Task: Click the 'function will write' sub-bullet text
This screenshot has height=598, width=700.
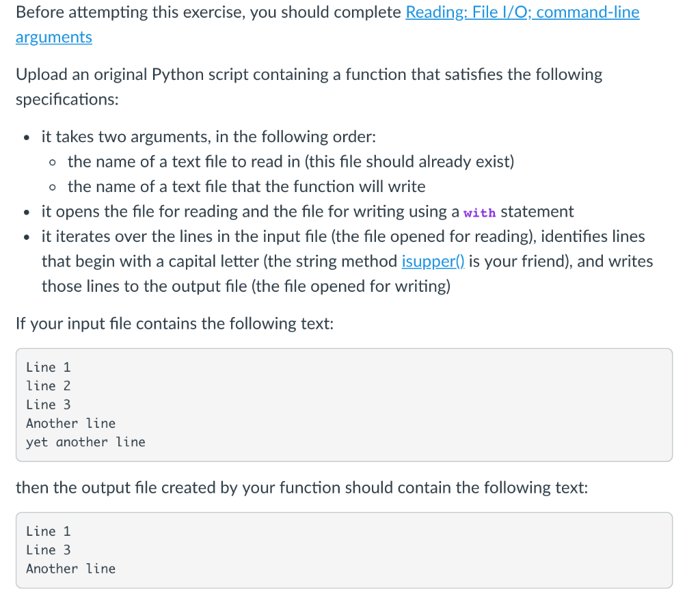Action: point(246,187)
